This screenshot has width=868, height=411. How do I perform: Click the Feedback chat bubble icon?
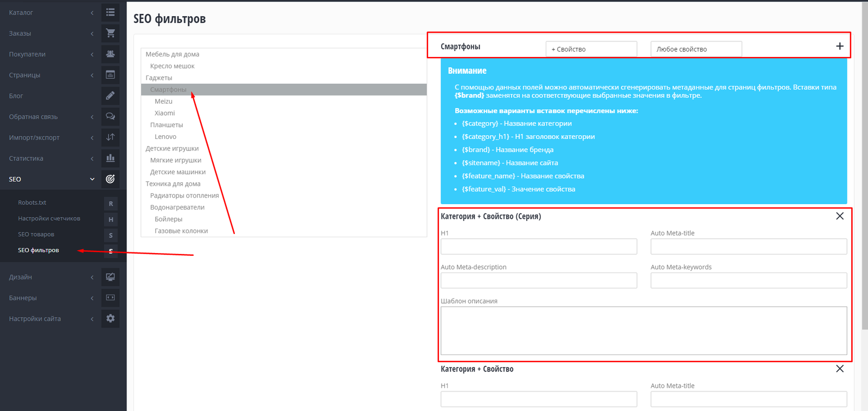tap(110, 116)
